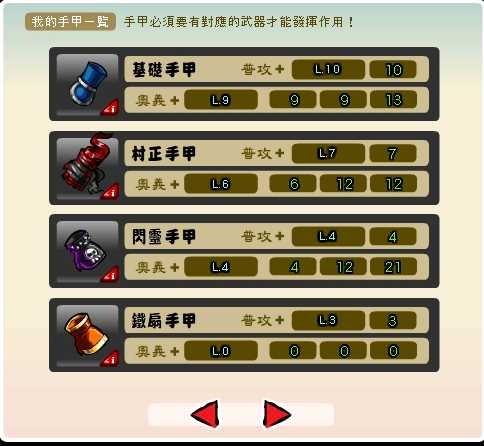
Task: Choose the orange 鐵扇手甲 gauntlet icon
Action: tap(87, 335)
